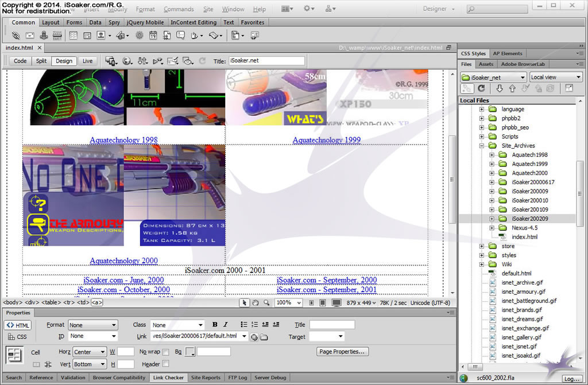This screenshot has height=385, width=588.
Task: Switch to Code view
Action: 20,61
